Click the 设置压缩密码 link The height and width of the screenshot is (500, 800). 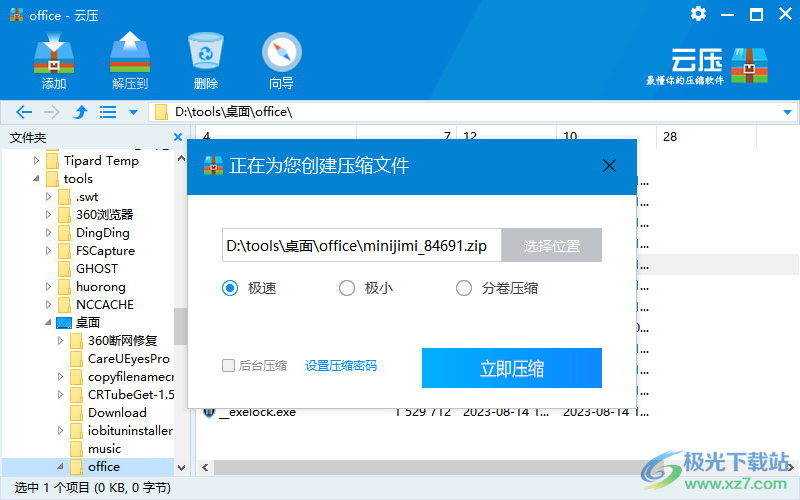tap(341, 366)
